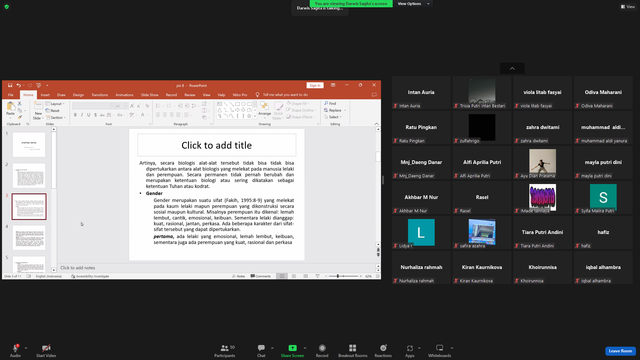Click the Save icon in PowerPoint title bar
The height and width of the screenshot is (360, 640).
(10, 85)
